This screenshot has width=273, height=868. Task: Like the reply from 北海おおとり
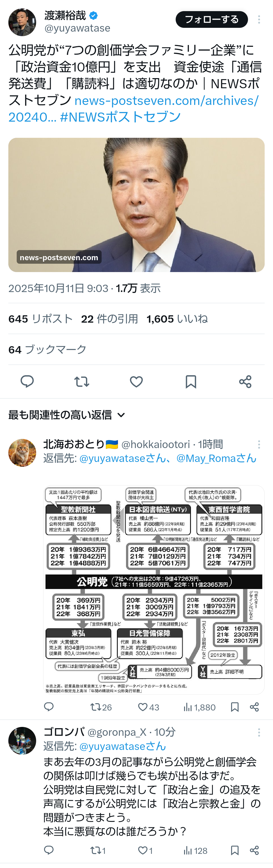click(x=148, y=707)
